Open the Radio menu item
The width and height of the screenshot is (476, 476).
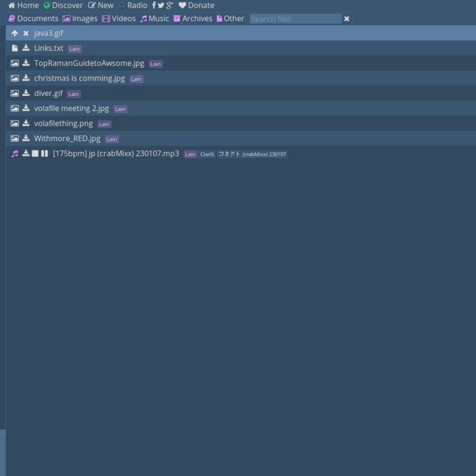click(x=133, y=5)
